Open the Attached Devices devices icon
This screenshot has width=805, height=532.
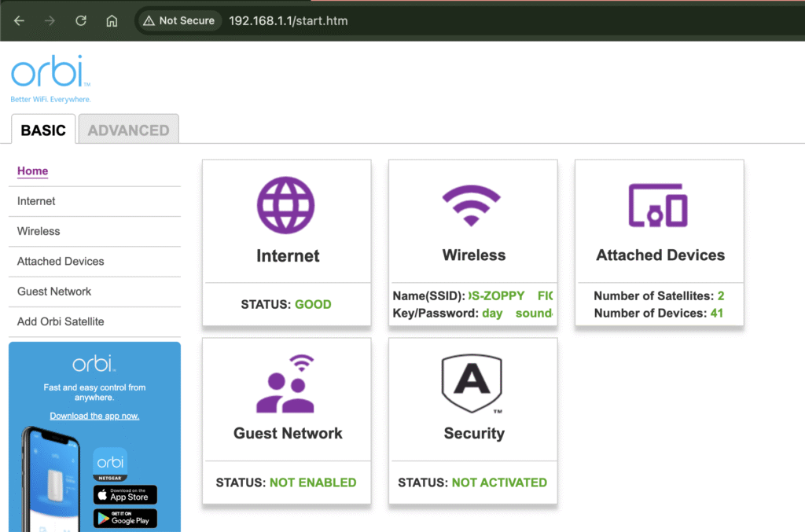(659, 205)
